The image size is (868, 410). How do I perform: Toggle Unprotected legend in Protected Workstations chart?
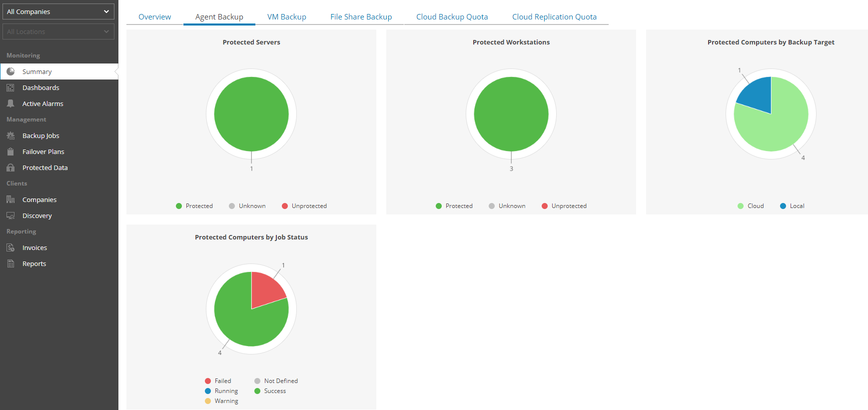point(564,206)
